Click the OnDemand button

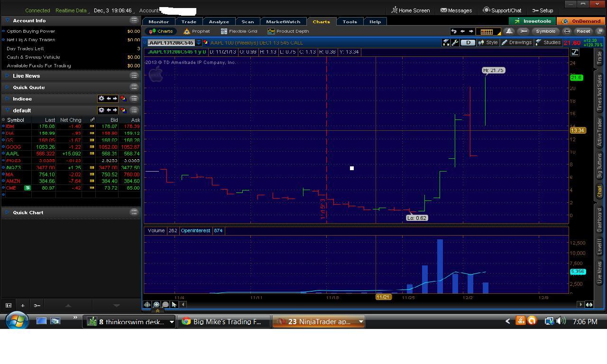pyautogui.click(x=581, y=21)
